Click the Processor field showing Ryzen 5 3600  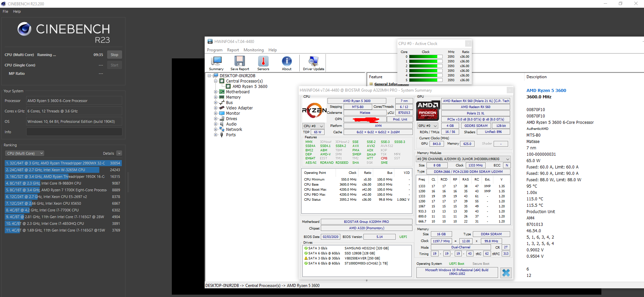click(74, 101)
